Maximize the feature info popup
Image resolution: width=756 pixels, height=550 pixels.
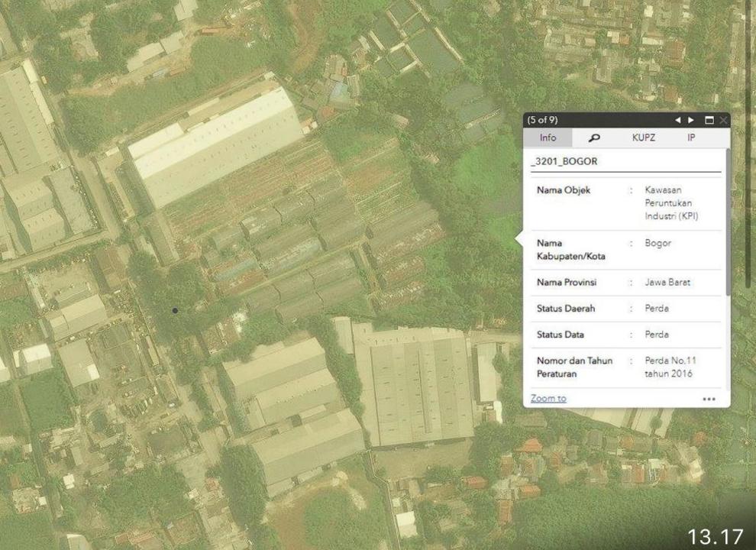click(x=709, y=121)
